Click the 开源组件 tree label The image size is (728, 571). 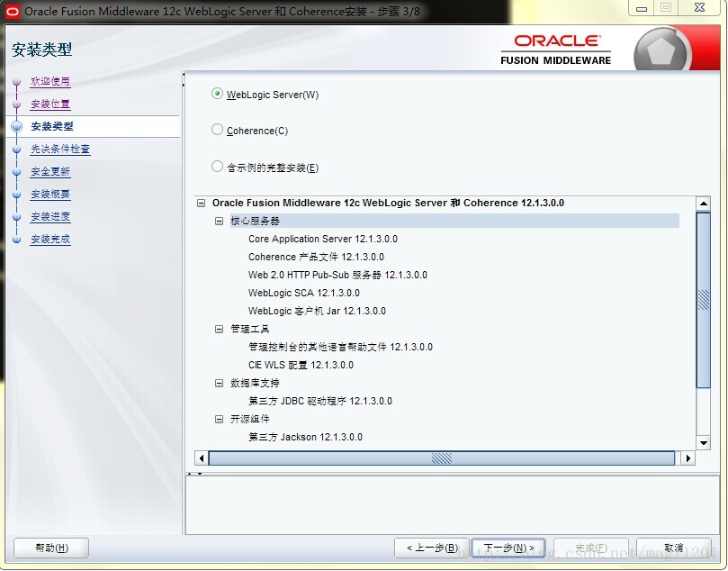pyautogui.click(x=250, y=419)
